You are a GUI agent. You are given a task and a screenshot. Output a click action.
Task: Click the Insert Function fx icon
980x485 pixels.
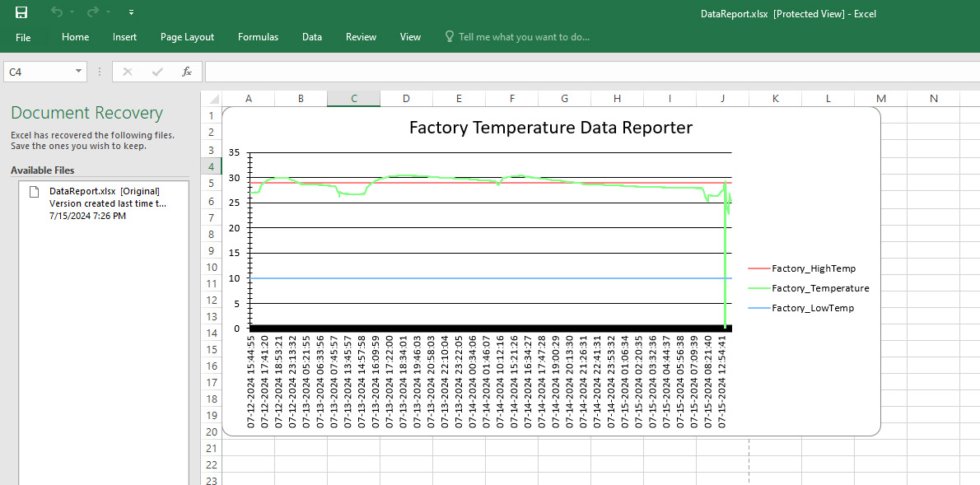click(x=187, y=72)
